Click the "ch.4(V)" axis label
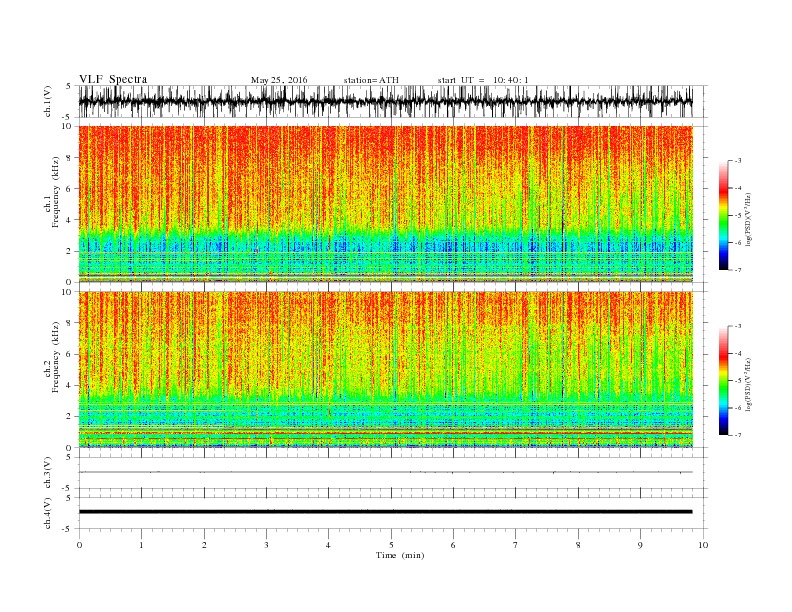792x612 pixels. 48,513
